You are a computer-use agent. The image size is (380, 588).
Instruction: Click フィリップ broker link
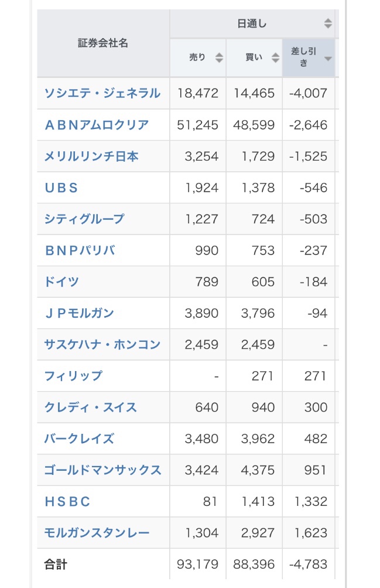point(73,376)
